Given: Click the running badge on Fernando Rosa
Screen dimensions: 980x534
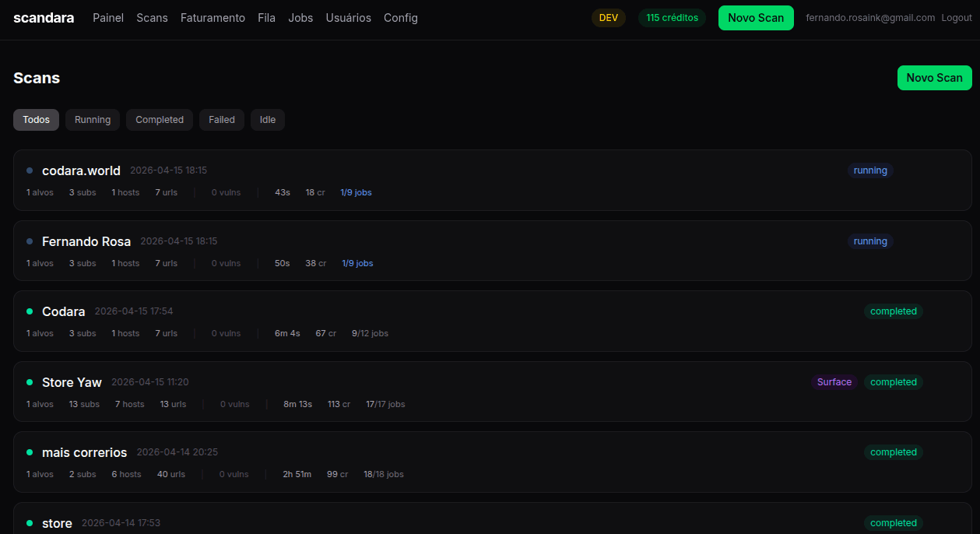Looking at the screenshot, I should coord(869,241).
